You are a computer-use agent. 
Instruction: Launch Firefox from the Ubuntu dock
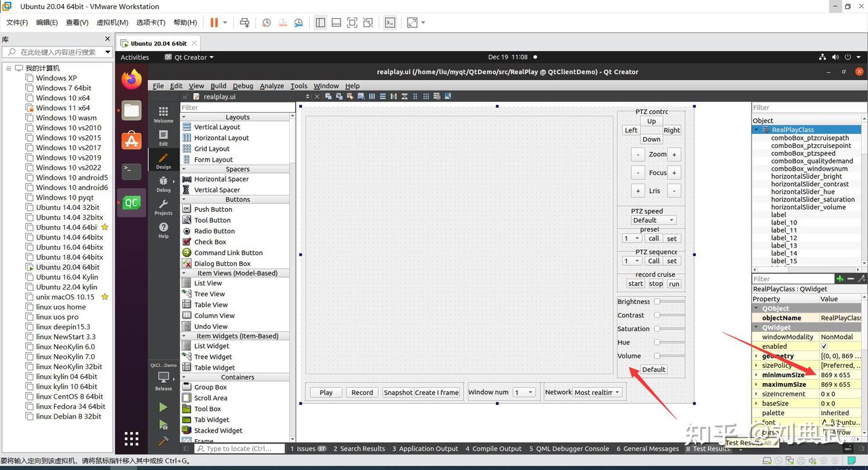(131, 79)
